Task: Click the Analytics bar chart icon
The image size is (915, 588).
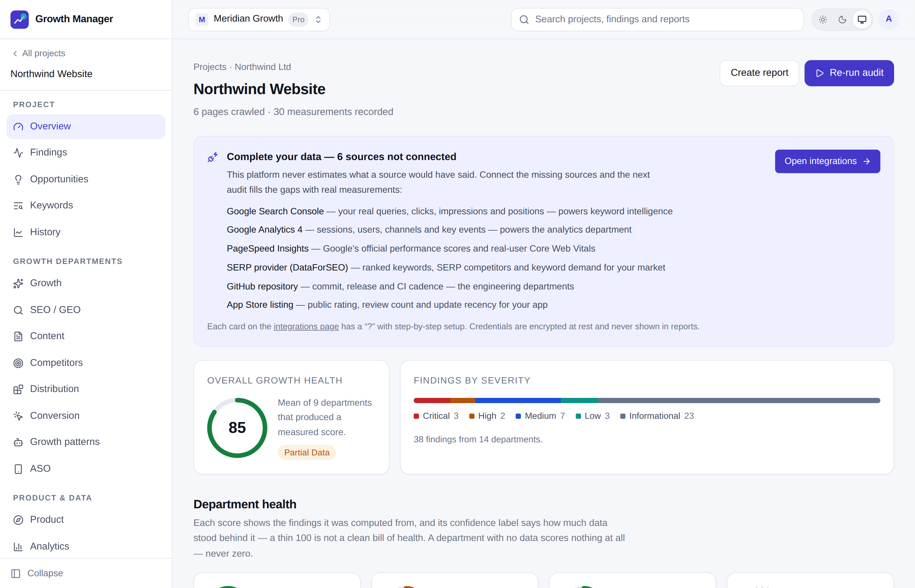Action: [18, 547]
